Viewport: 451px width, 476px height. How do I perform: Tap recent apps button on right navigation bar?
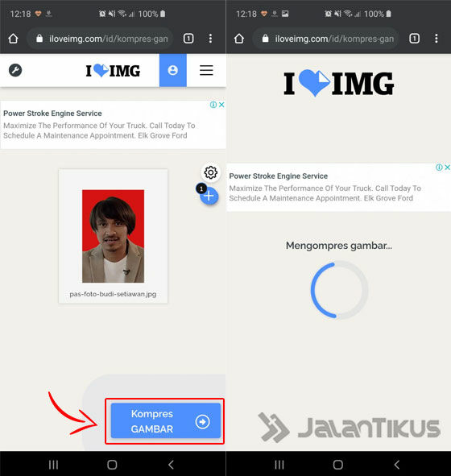(x=279, y=465)
